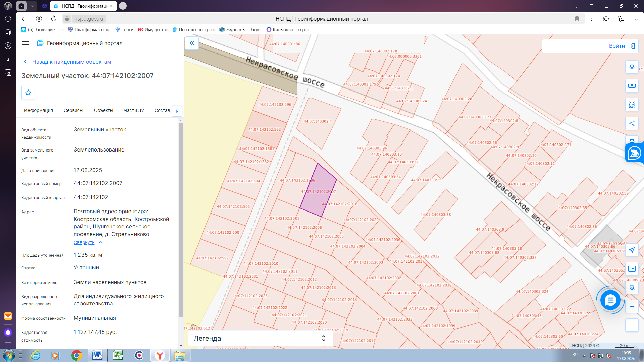Select the ruler measurement tool
The height and width of the screenshot is (362, 644).
click(632, 86)
